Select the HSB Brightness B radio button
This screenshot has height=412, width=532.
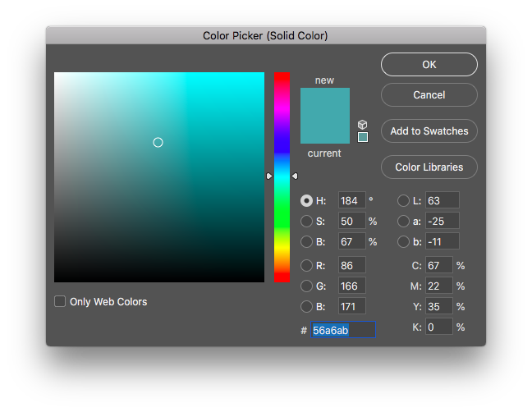point(306,242)
